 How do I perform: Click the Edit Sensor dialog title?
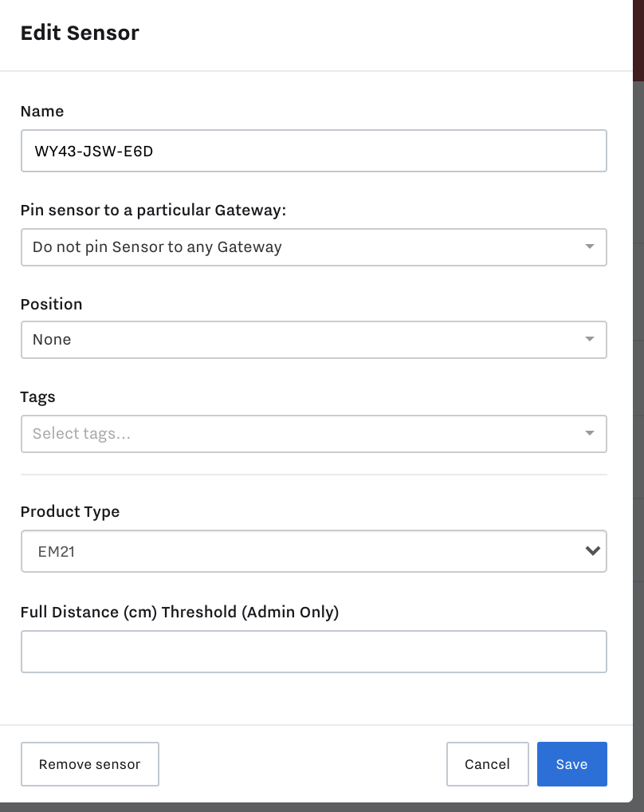(80, 33)
